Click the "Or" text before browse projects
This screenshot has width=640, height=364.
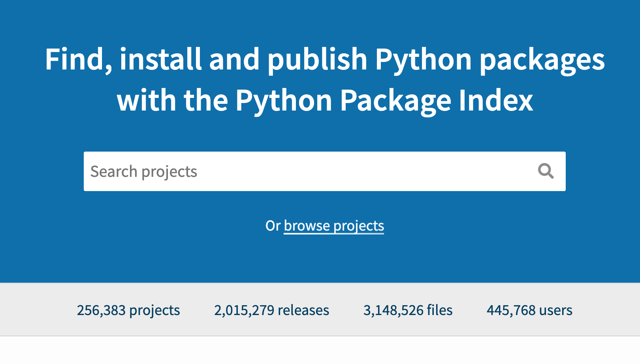click(273, 226)
